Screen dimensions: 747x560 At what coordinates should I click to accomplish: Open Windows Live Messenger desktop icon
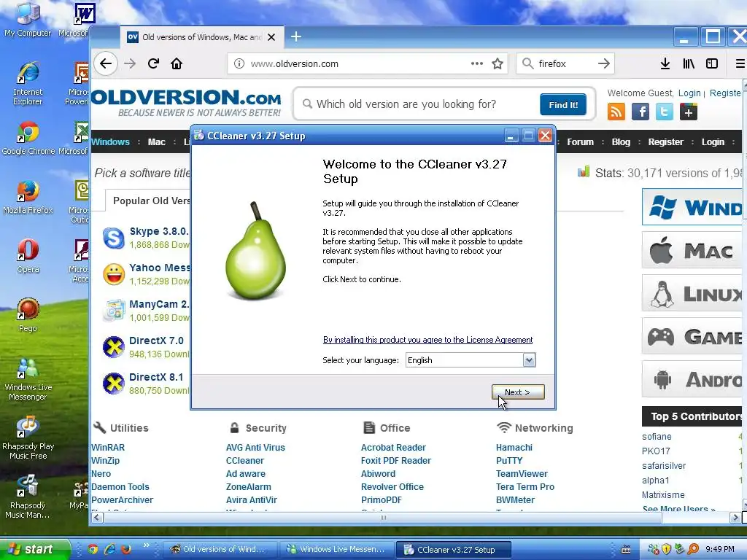point(28,380)
